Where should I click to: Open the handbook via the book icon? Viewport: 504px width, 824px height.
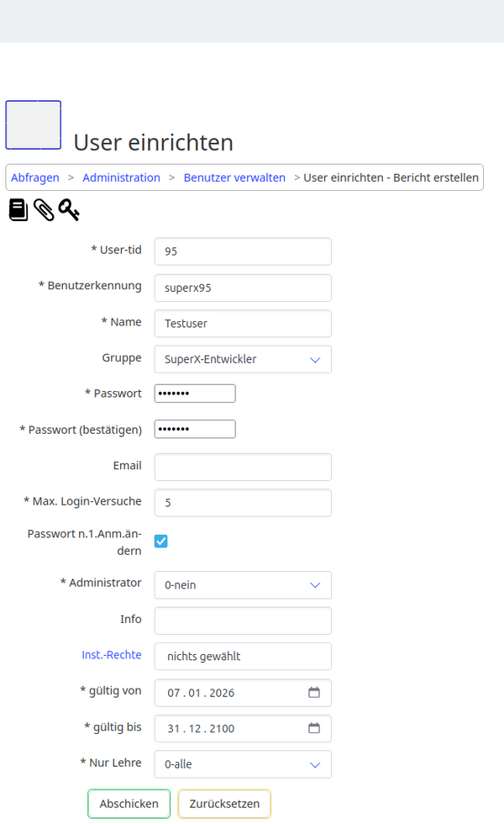17,209
